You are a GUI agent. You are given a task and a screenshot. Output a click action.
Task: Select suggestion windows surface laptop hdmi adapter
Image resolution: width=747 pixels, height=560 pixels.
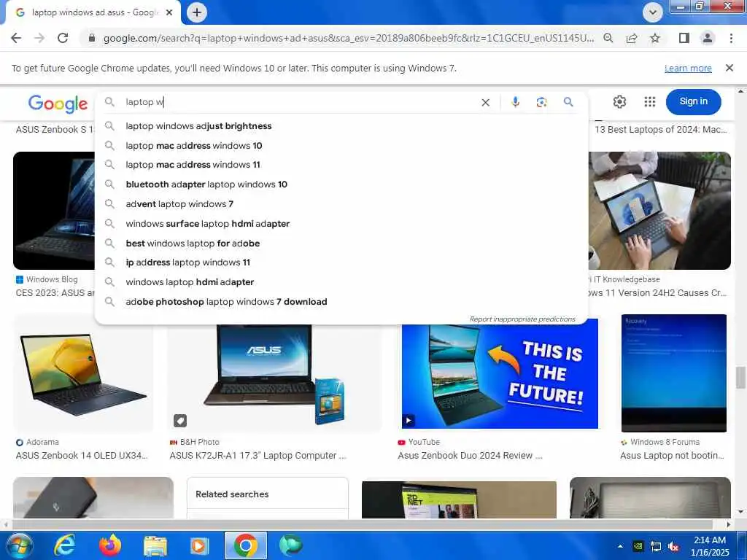point(341,223)
